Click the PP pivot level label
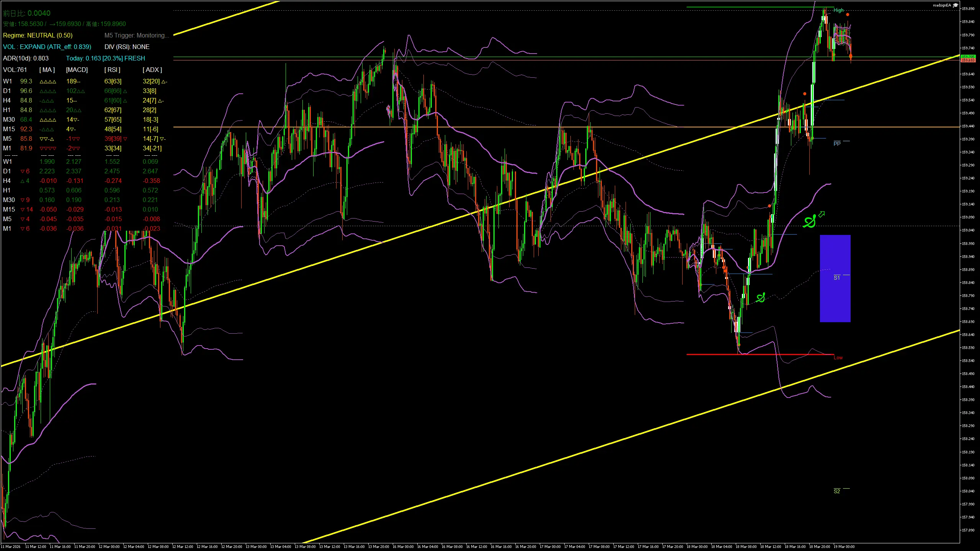The image size is (980, 551). [837, 144]
